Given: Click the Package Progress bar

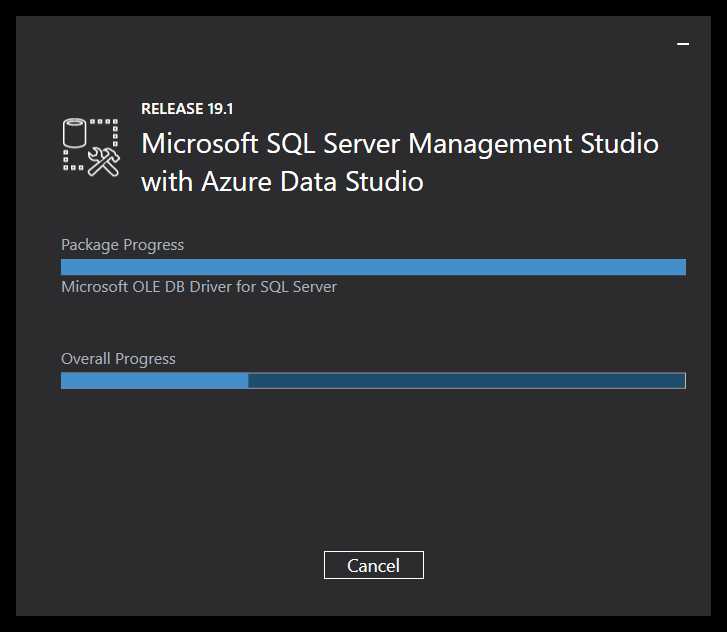Looking at the screenshot, I should 373,267.
